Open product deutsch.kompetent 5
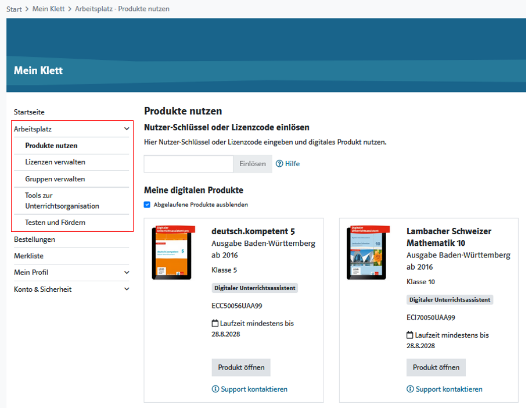532x408 pixels. tap(241, 367)
